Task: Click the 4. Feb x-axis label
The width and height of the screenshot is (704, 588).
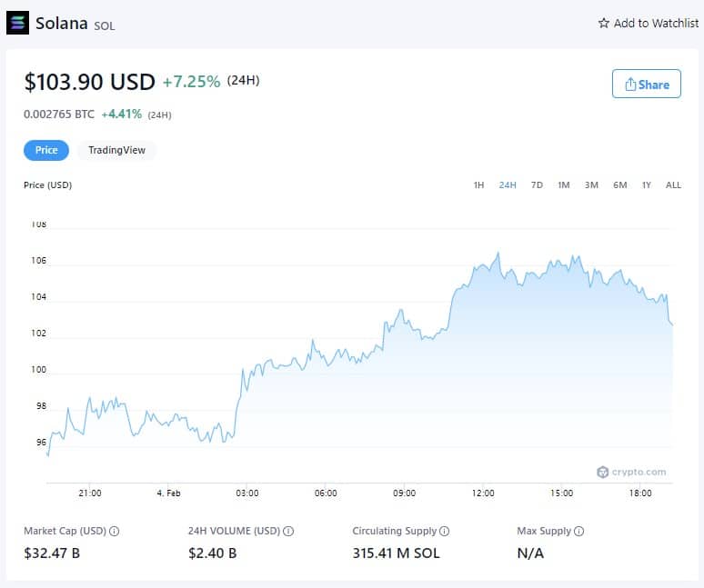Action: point(168,493)
